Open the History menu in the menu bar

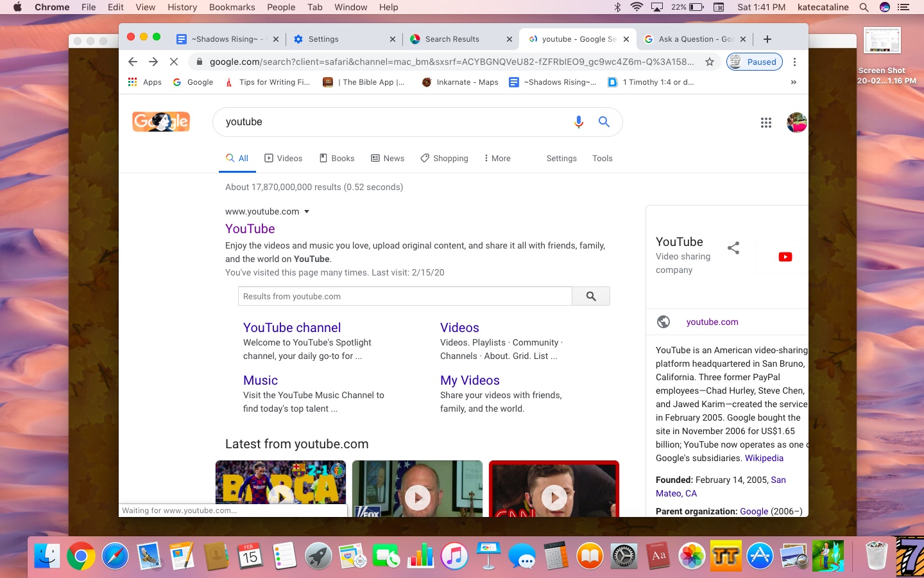[x=182, y=7]
